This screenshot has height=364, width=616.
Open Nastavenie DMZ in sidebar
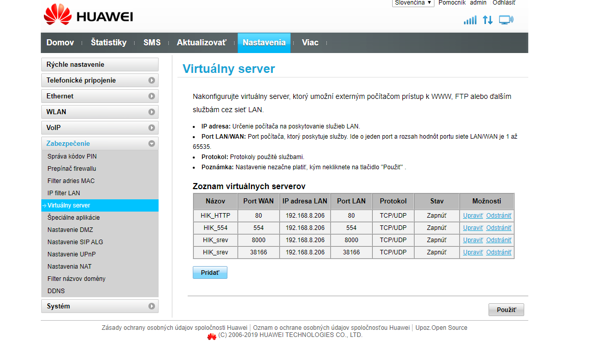pyautogui.click(x=70, y=230)
